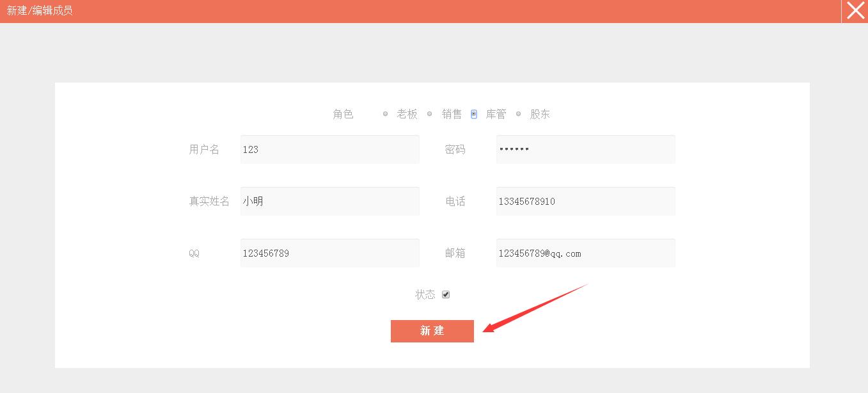
Task: Choose the 库管 role option
Action: [x=473, y=114]
